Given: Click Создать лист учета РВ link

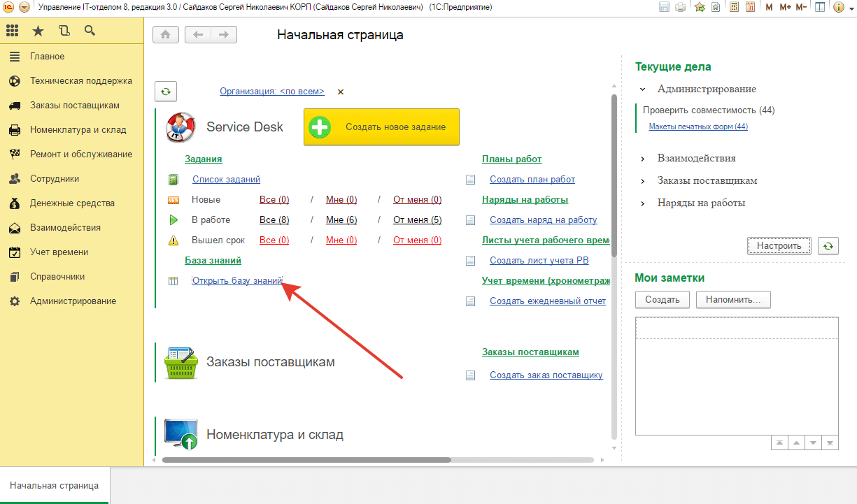Looking at the screenshot, I should [x=539, y=260].
